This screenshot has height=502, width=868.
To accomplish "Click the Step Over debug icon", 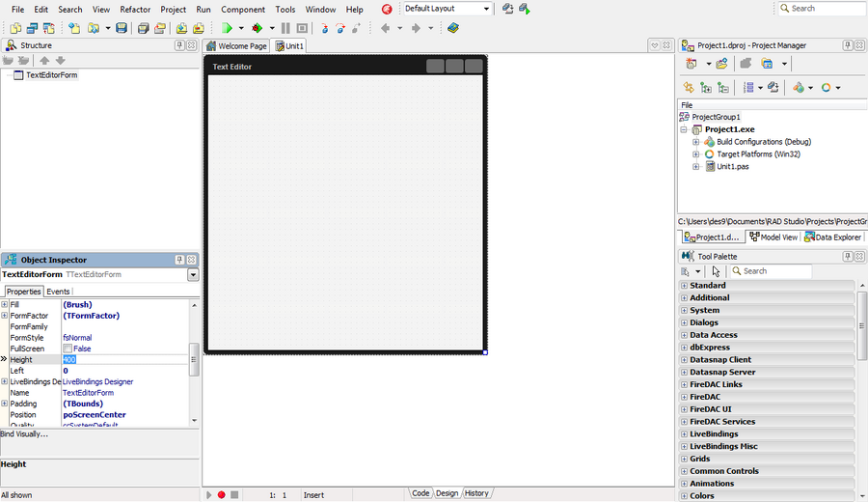I will pos(340,28).
